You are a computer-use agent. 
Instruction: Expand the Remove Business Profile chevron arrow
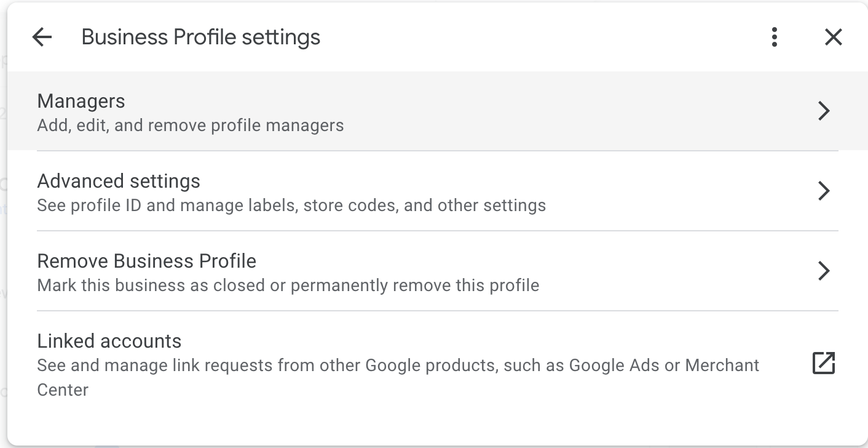coord(824,271)
